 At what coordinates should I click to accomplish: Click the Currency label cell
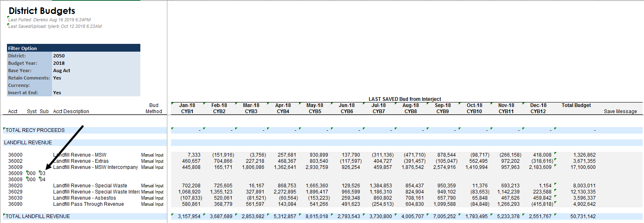[x=19, y=85]
